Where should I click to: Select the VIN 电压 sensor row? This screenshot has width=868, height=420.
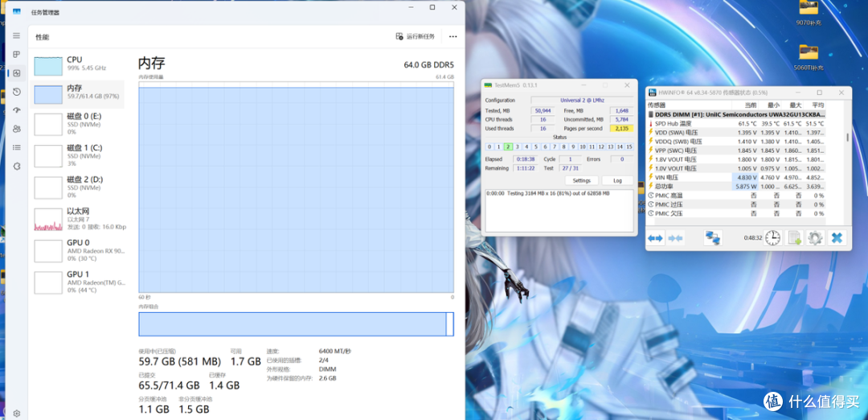click(736, 177)
